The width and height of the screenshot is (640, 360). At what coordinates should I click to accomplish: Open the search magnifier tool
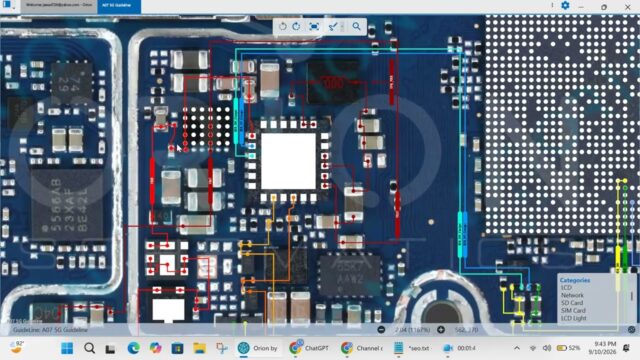pos(356,27)
